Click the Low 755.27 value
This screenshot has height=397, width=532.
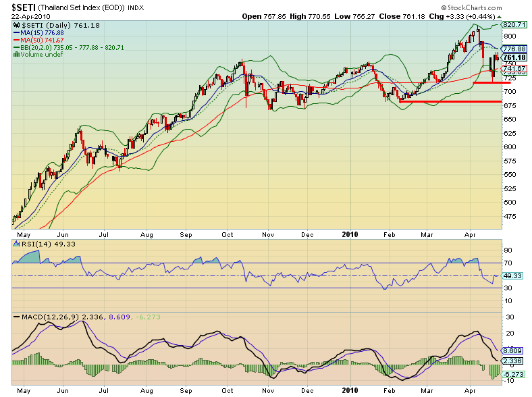354,16
